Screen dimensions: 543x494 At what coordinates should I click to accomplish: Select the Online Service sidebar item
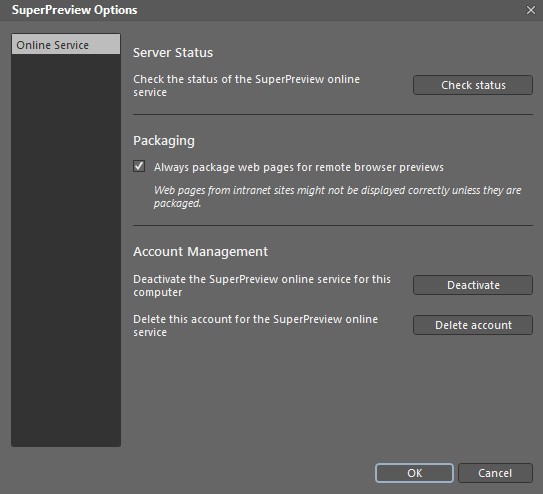click(66, 44)
